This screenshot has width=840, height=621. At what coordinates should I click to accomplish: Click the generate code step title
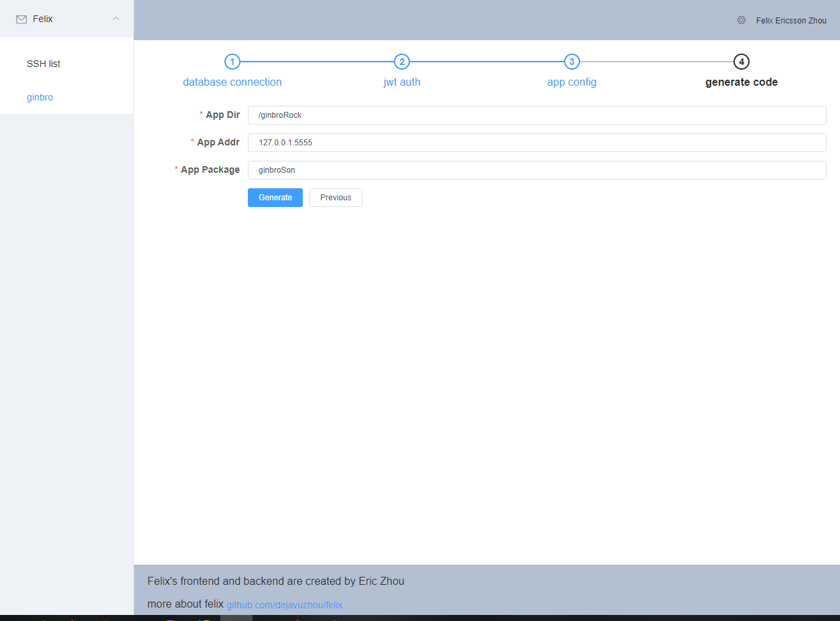[741, 82]
